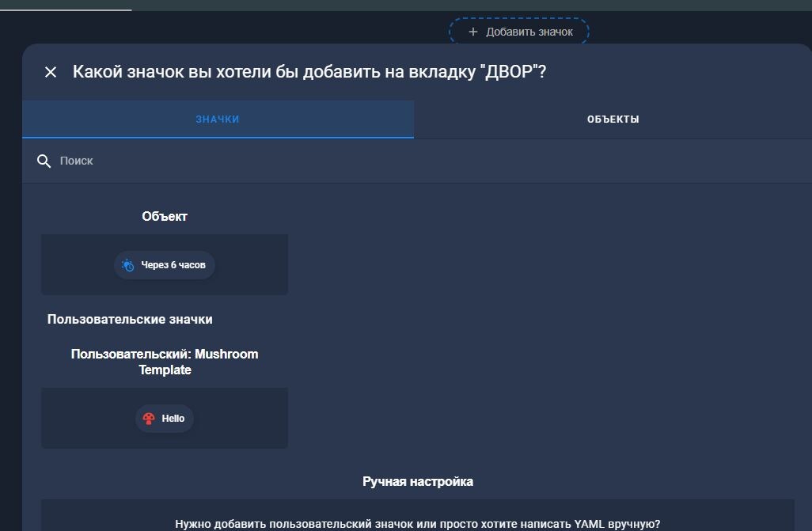The image size is (812, 531).
Task: Click the Ручная настройка heading
Action: pos(417,481)
